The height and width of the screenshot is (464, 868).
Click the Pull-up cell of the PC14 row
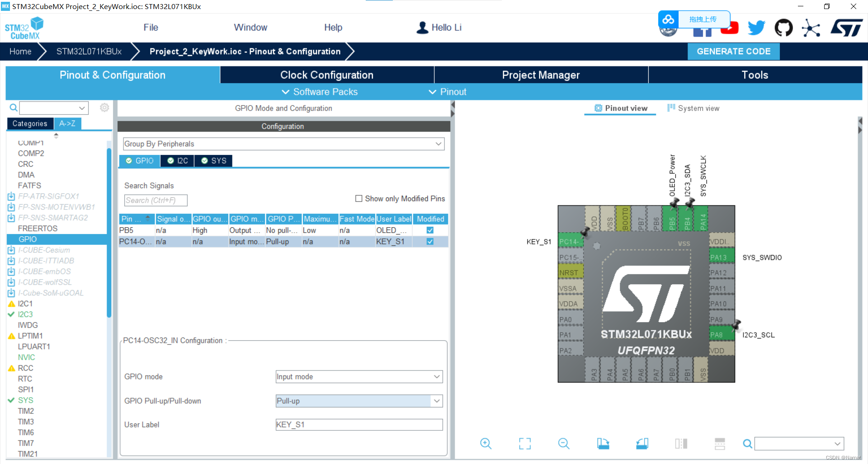coord(283,241)
